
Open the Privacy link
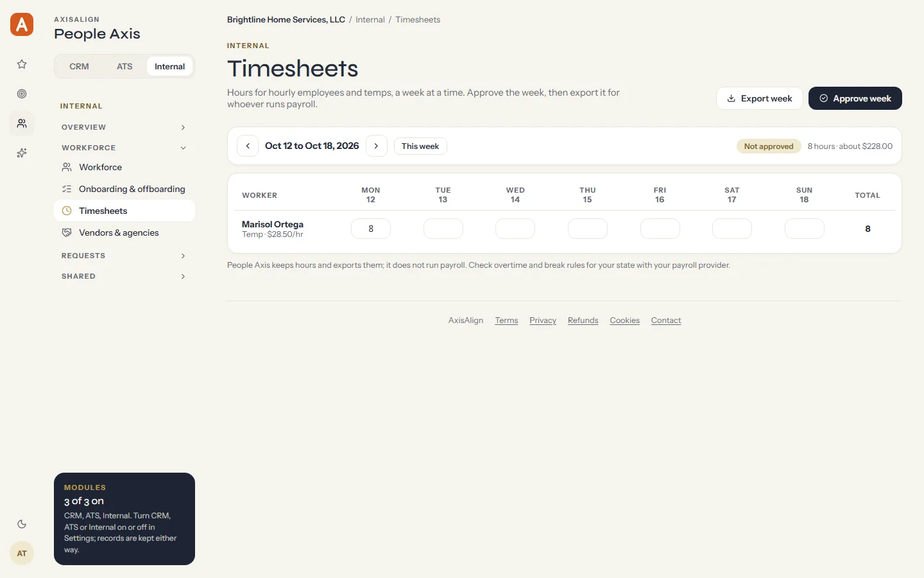coord(543,320)
